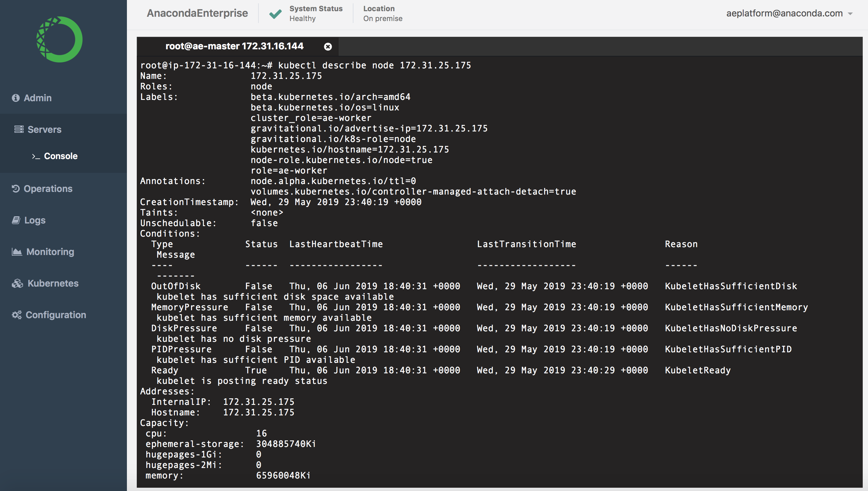
Task: Go to the Kubernetes section
Action: 53,283
